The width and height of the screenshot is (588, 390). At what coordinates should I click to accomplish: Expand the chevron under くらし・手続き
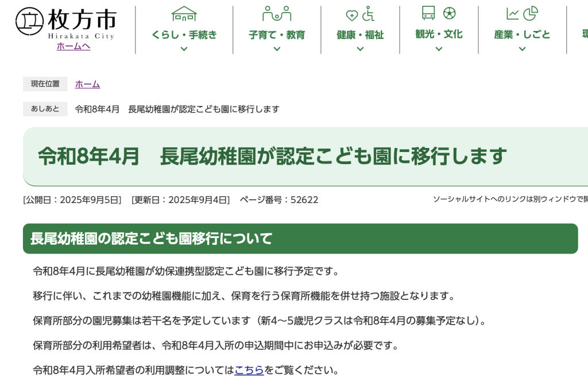[x=184, y=49]
